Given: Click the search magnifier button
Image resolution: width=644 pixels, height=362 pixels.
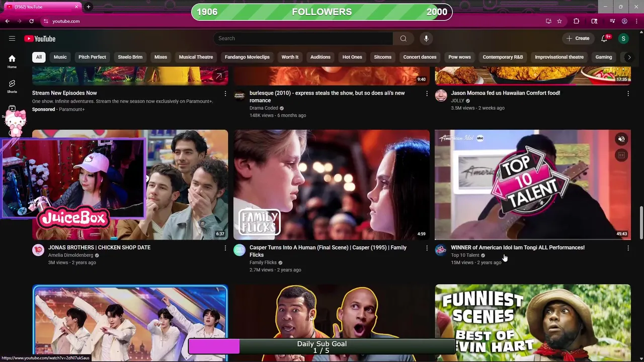Looking at the screenshot, I should click(x=403, y=38).
